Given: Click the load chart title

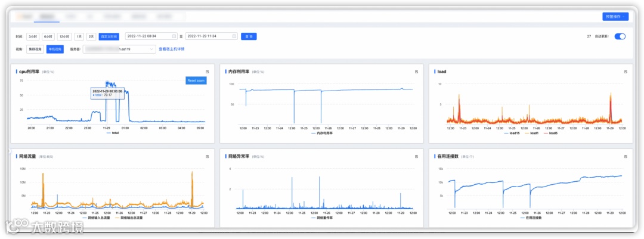Looking at the screenshot, I should [x=442, y=72].
